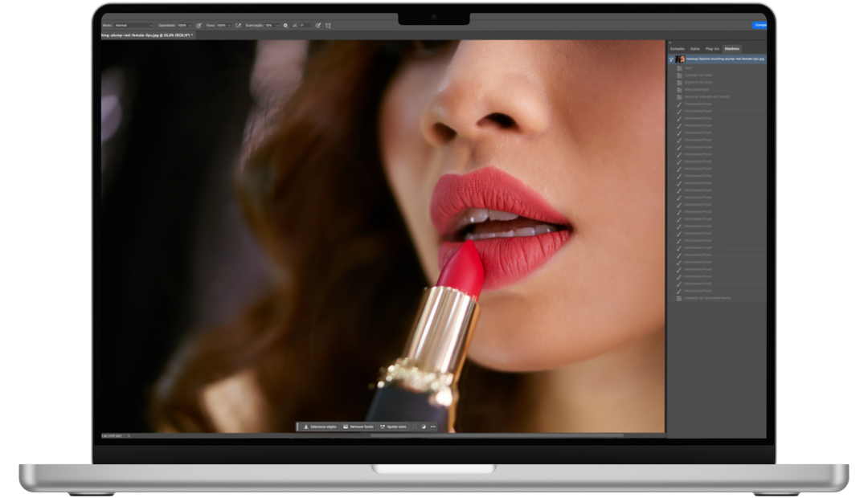Click the half-circle adjustment icon in contextual bar
This screenshot has height=498, width=868.
423,427
